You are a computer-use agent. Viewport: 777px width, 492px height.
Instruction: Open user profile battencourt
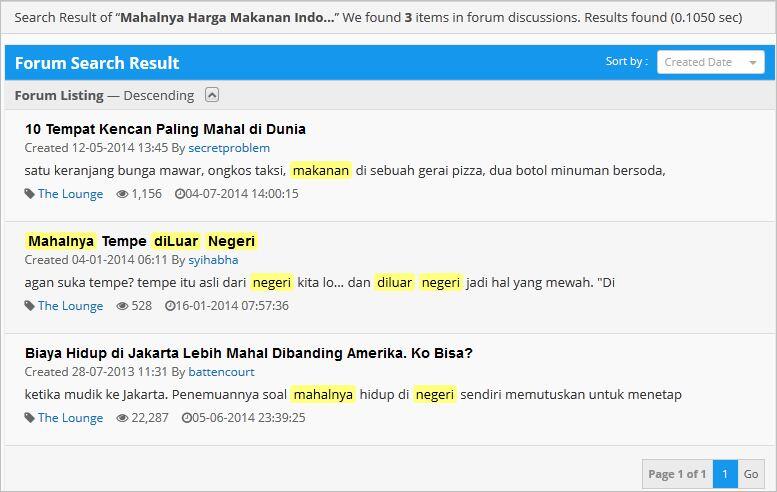click(222, 372)
